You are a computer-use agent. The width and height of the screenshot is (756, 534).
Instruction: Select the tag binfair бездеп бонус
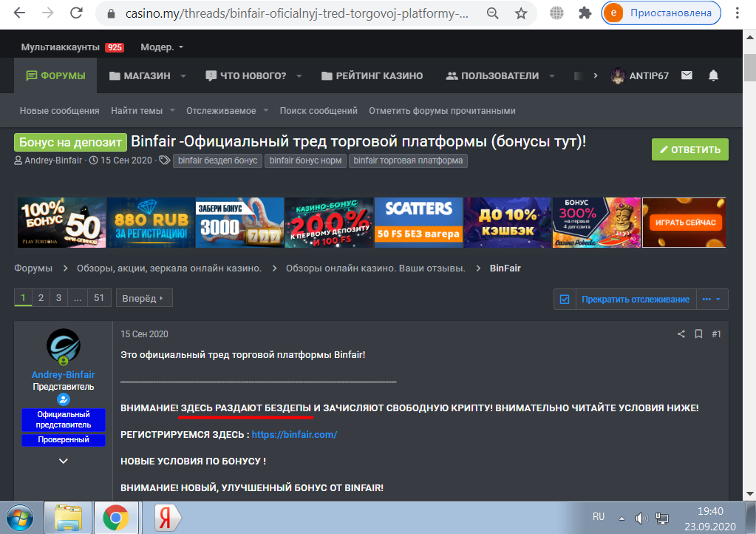click(217, 160)
